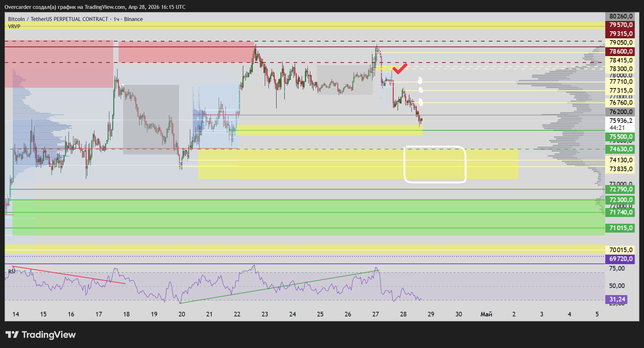Select the 80260,0 price label
This screenshot has height=348, width=644.
click(620, 16)
